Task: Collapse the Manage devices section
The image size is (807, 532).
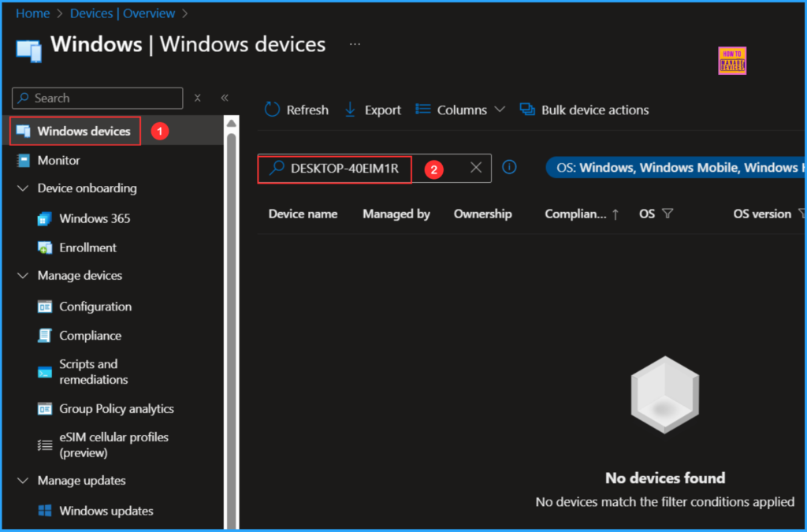Action: point(23,276)
